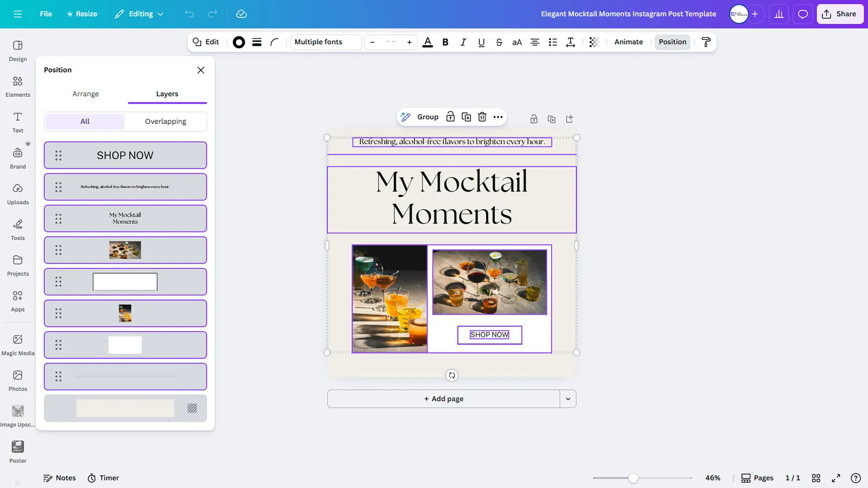The image size is (868, 488).
Task: Click the analytics bar chart icon
Action: (x=778, y=14)
